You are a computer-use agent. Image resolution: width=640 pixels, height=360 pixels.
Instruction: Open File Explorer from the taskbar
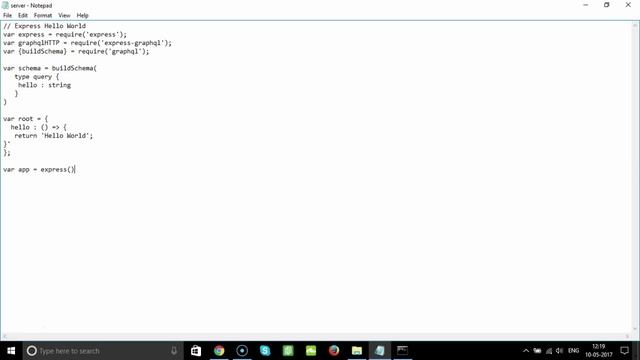pyautogui.click(x=357, y=351)
